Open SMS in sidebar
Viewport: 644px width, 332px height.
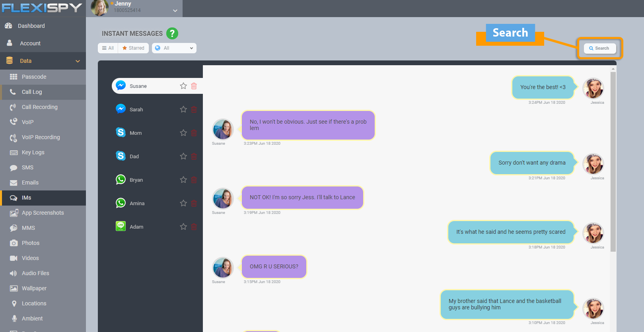tap(43, 167)
